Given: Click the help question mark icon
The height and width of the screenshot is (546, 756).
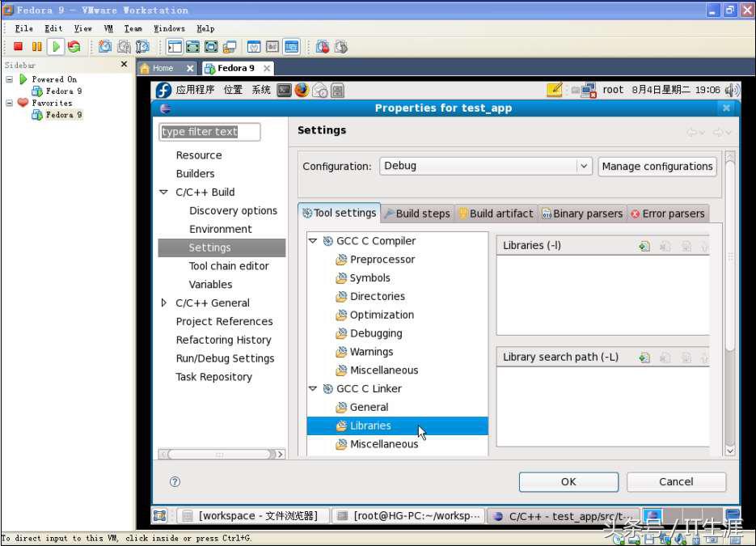Looking at the screenshot, I should [175, 481].
